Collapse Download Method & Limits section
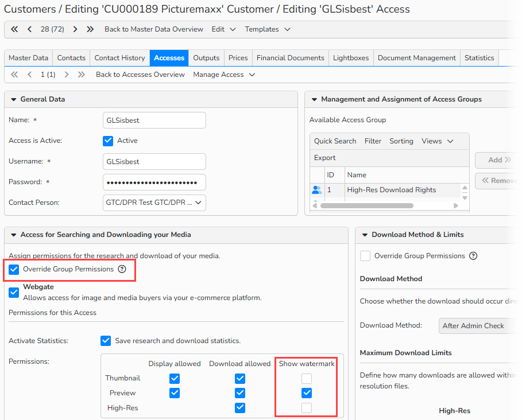This screenshot has height=420, width=522. point(365,235)
